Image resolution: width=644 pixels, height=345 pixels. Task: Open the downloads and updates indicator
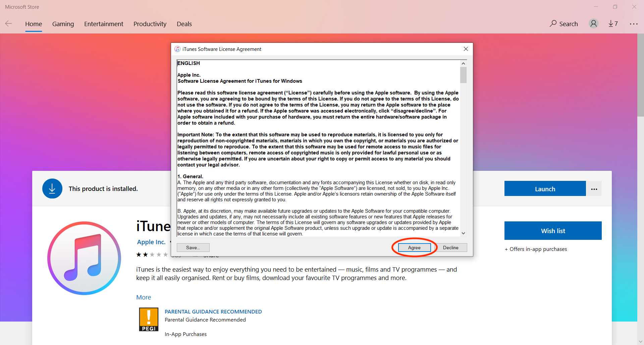613,23
